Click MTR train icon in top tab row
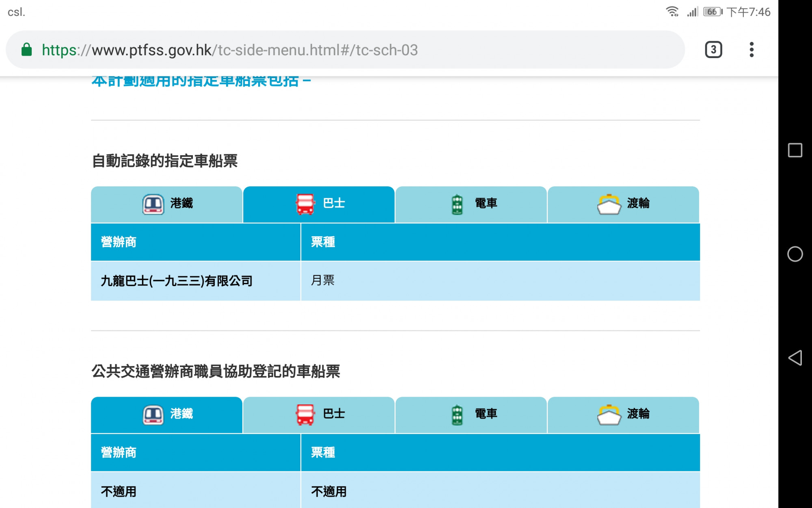This screenshot has height=508, width=812. click(153, 204)
